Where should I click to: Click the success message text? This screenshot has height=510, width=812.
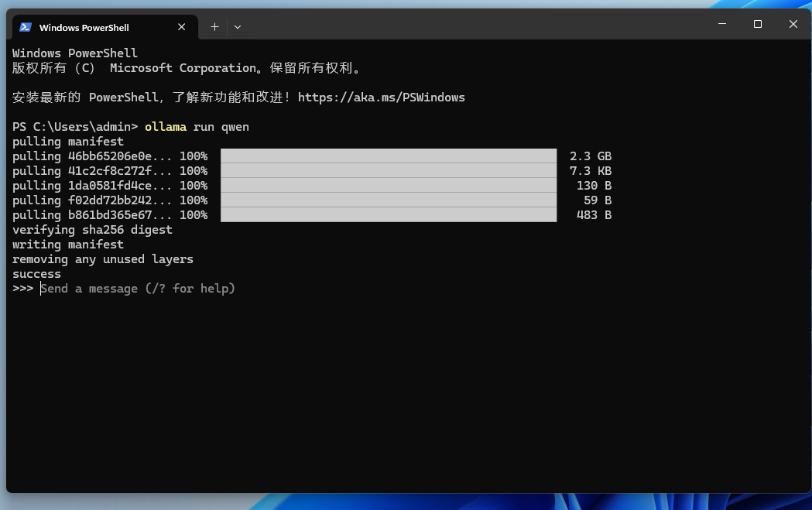(36, 273)
